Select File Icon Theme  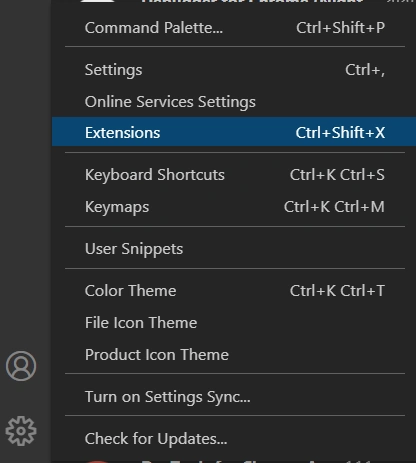click(235, 323)
